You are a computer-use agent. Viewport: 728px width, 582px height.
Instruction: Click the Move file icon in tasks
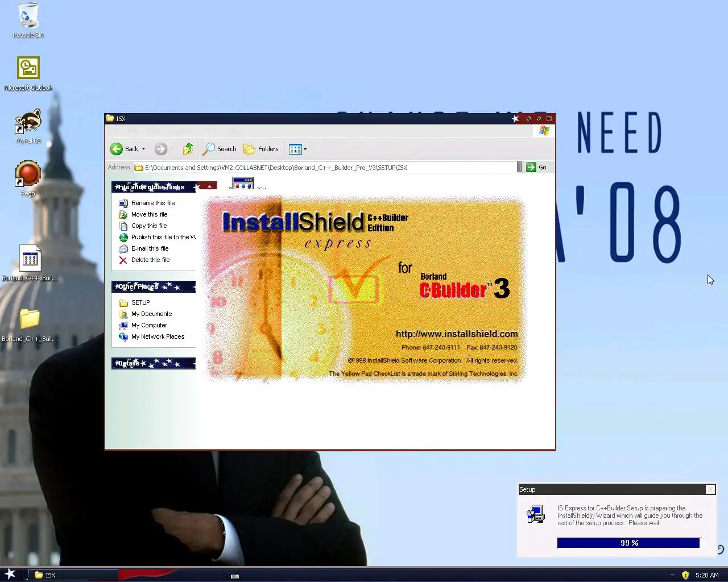(123, 214)
